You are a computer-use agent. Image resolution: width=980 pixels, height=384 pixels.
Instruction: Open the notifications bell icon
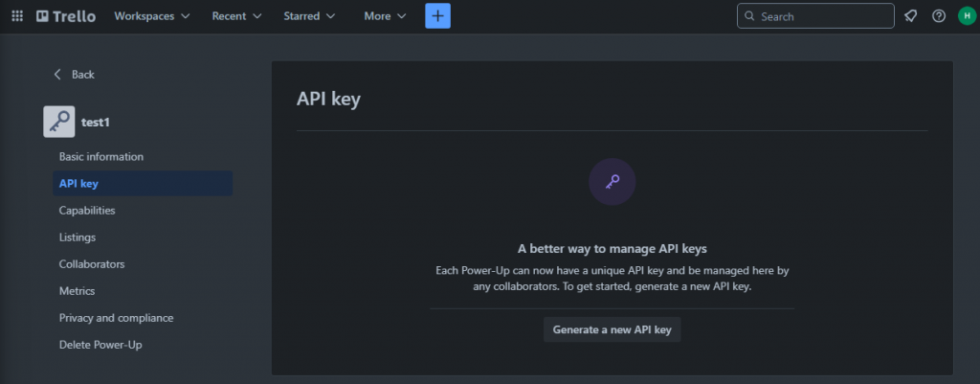[910, 16]
